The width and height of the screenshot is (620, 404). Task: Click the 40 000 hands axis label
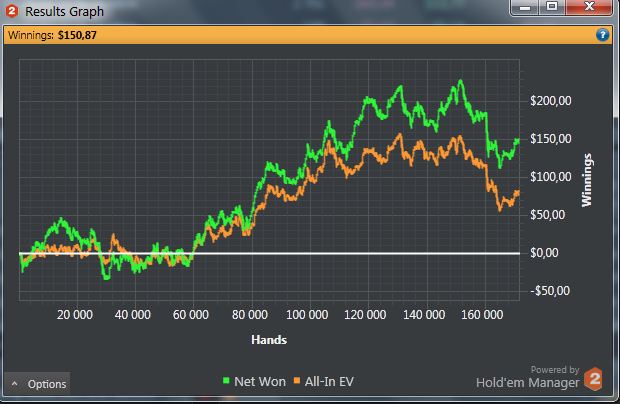tap(132, 315)
